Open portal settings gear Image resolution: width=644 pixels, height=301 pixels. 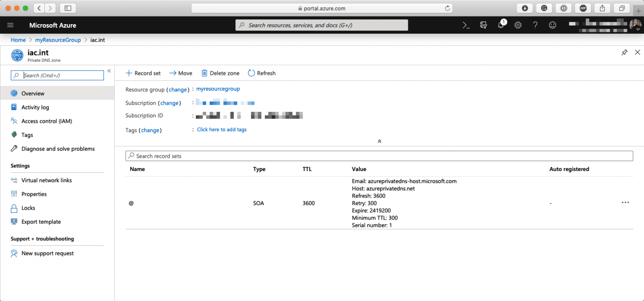(518, 25)
